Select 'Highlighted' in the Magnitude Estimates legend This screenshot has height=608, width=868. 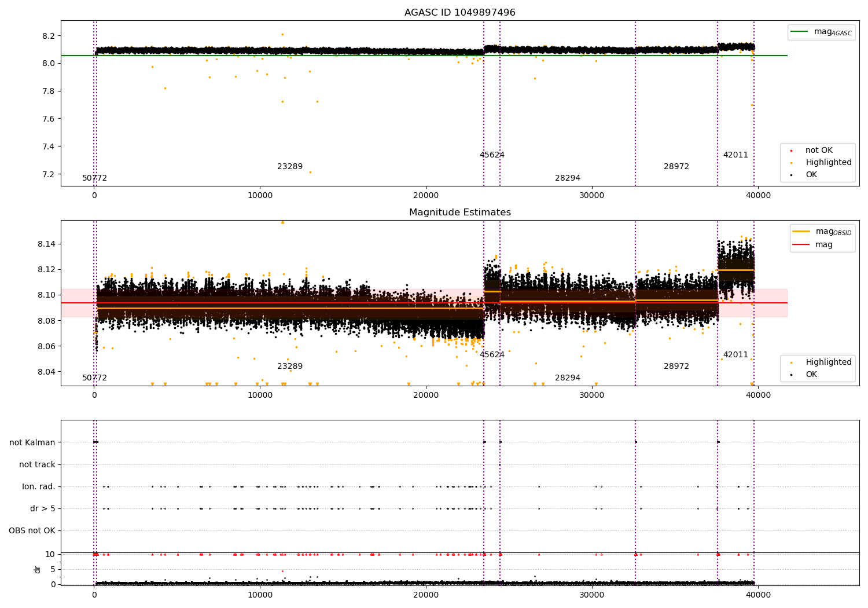click(x=828, y=362)
